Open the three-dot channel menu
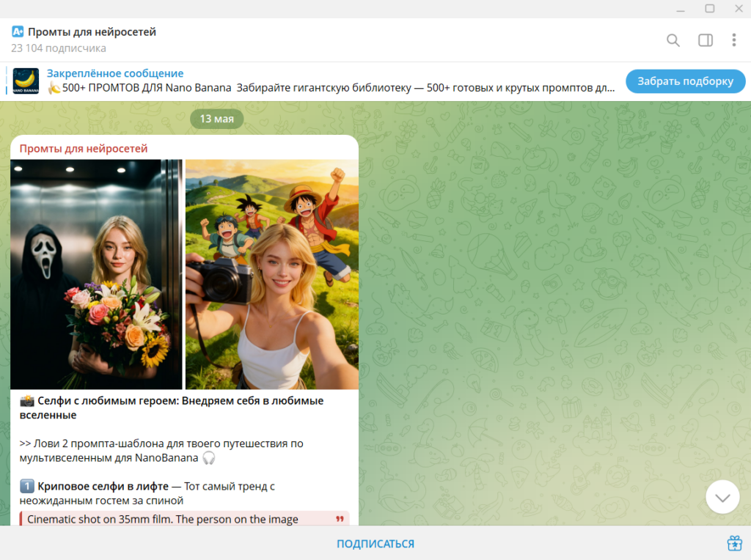 (733, 40)
